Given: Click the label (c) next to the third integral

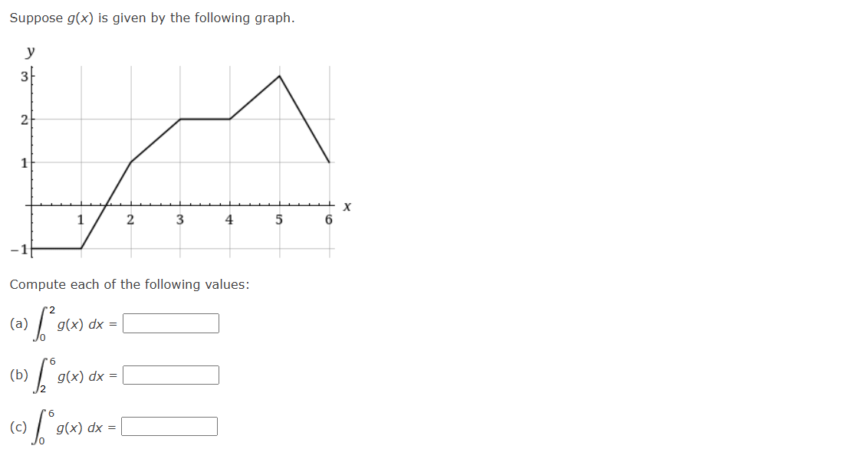Looking at the screenshot, I should click(17, 425).
